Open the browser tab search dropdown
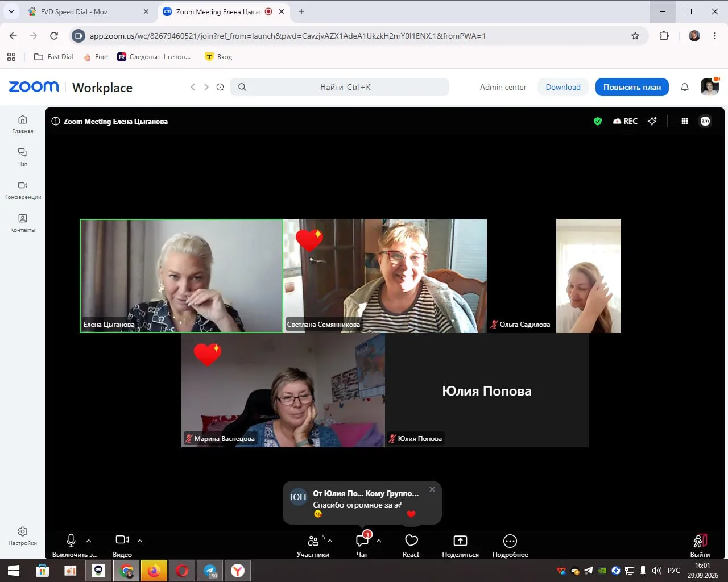The width and height of the screenshot is (728, 582). click(11, 11)
